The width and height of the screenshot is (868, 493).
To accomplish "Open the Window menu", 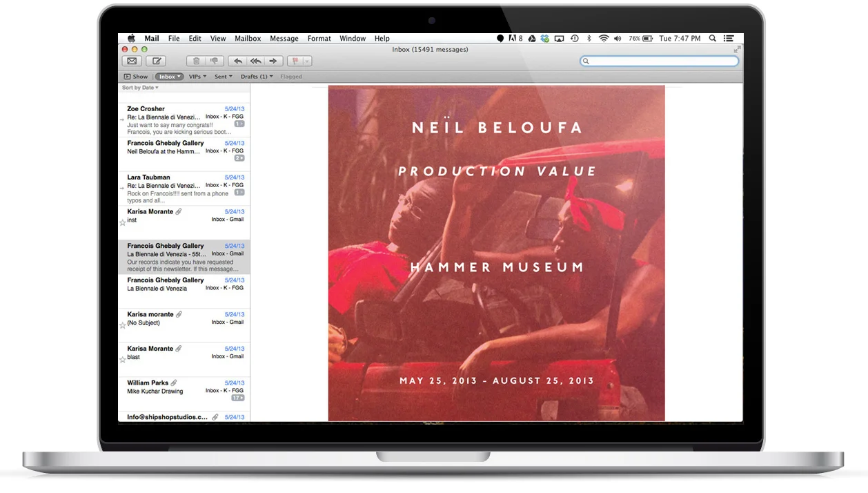I will tap(353, 39).
